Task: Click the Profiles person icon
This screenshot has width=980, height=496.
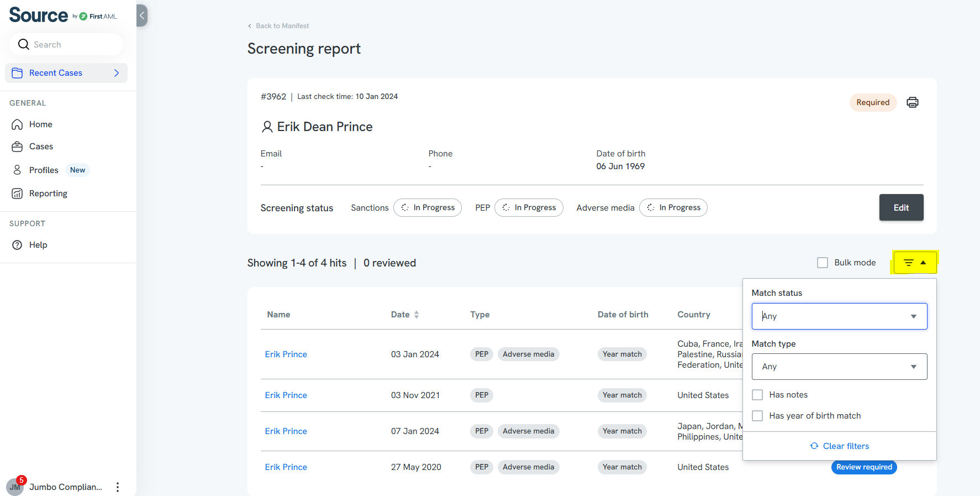Action: [x=17, y=170]
